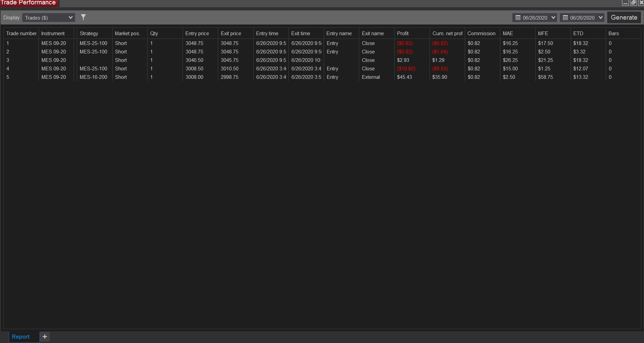Open the Display Trades ($) dropdown
Image resolution: width=644 pixels, height=343 pixels.
point(48,18)
